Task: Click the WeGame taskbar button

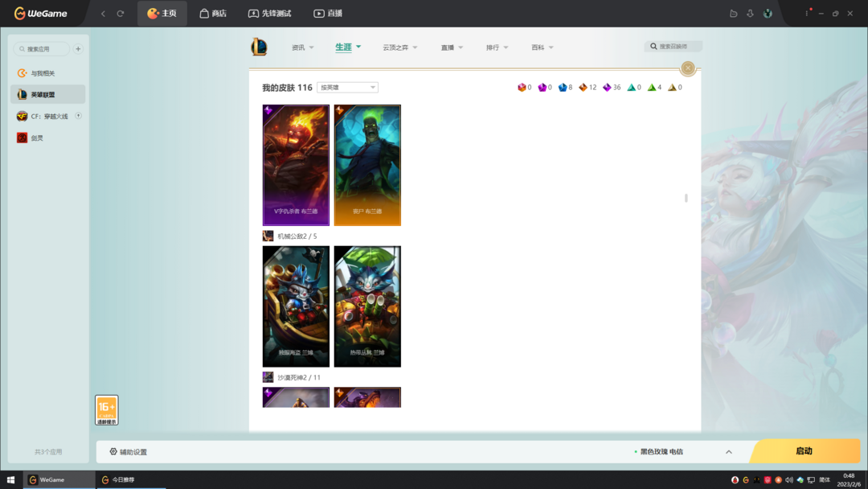Action: 59,479
